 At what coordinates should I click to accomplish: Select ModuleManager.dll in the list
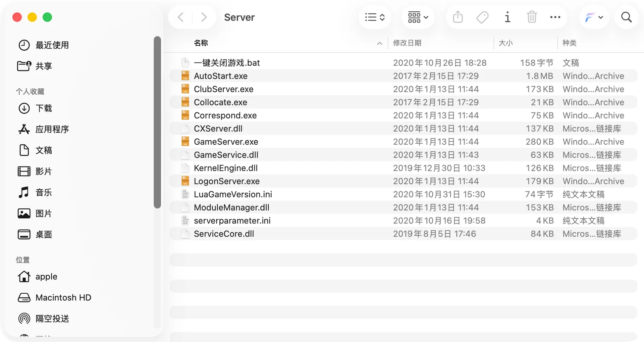[x=403, y=207]
